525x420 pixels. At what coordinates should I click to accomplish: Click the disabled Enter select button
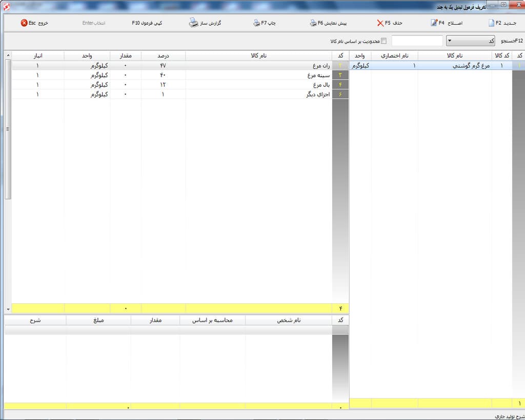[94, 23]
